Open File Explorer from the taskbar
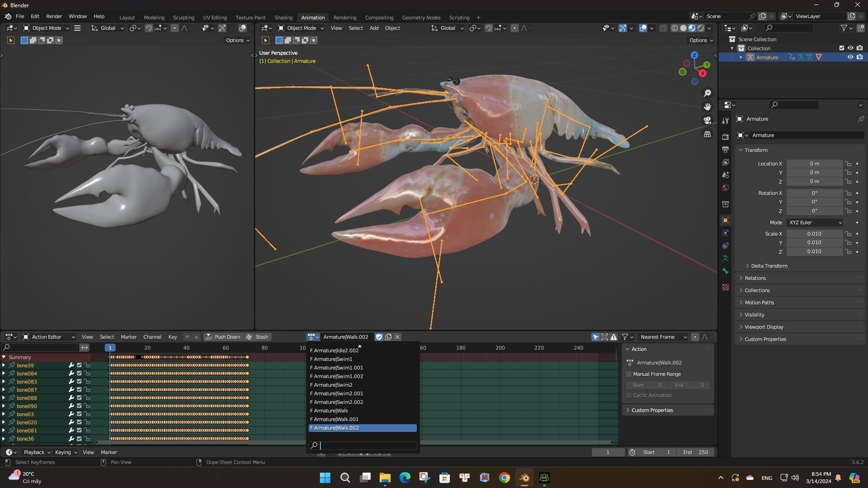 point(385,478)
